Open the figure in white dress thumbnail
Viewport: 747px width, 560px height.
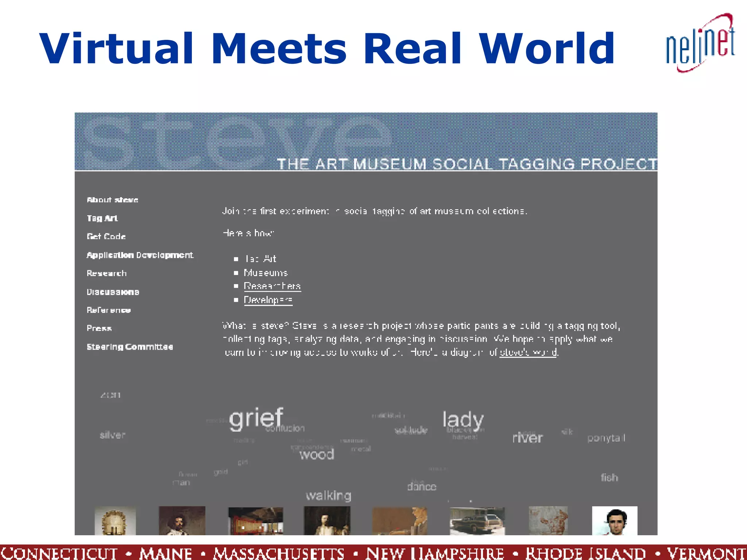(x=327, y=521)
